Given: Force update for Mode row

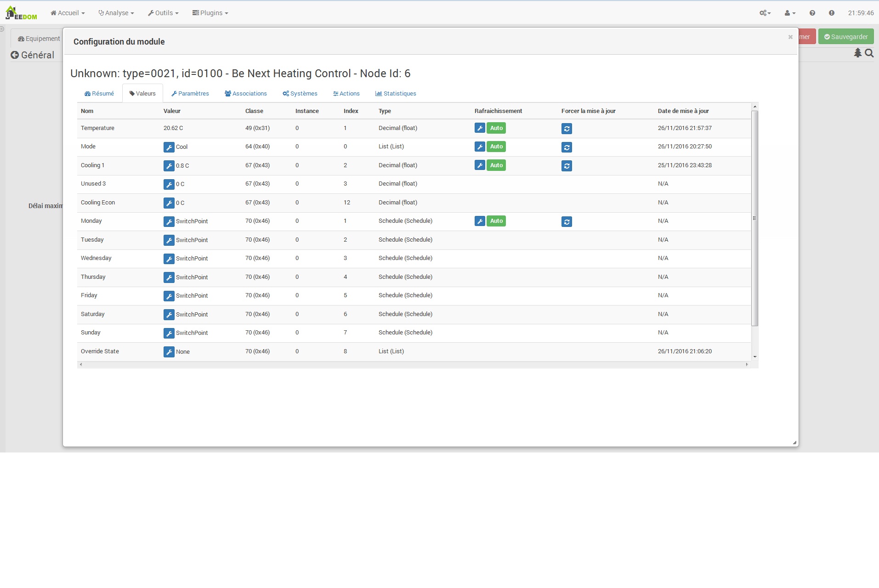Looking at the screenshot, I should [x=567, y=147].
